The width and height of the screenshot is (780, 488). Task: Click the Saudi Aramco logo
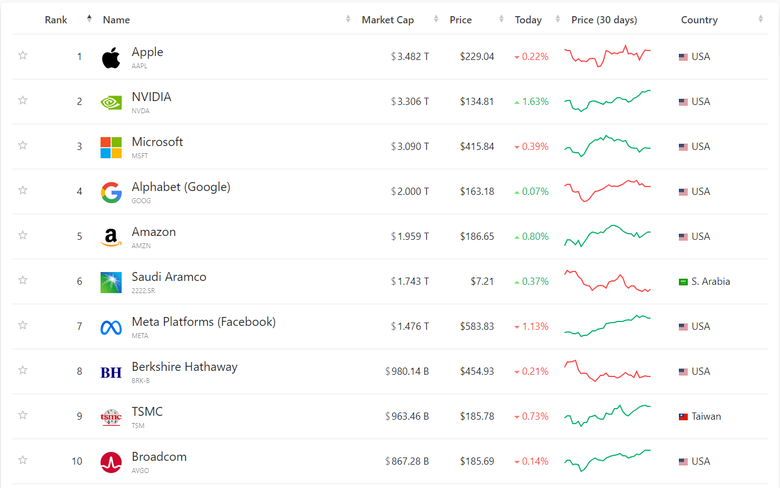click(111, 283)
